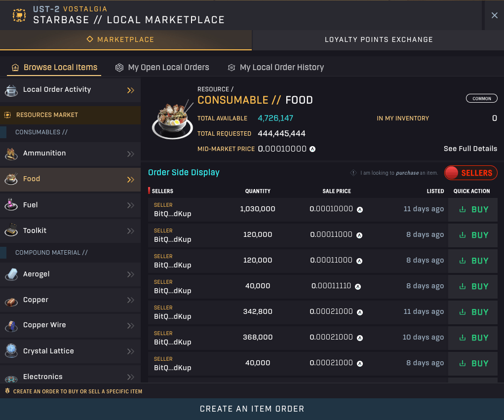Close the marketplace window
Image resolution: width=504 pixels, height=420 pixels.
(x=494, y=15)
